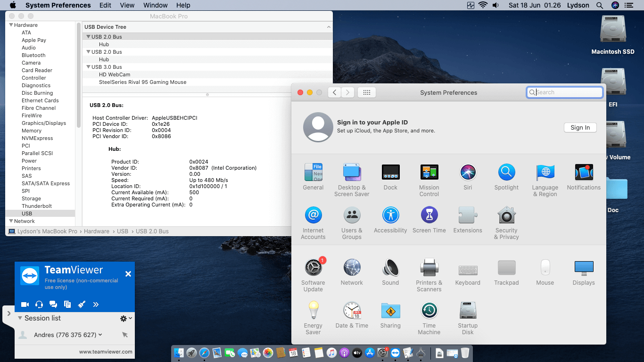Open the Software Update preference pane

click(313, 268)
